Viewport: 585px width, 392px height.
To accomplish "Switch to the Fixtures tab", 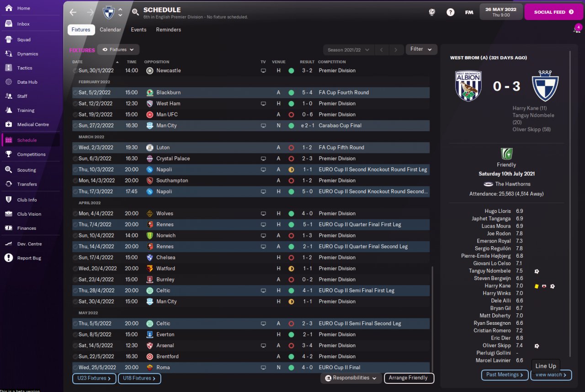I will (x=81, y=30).
